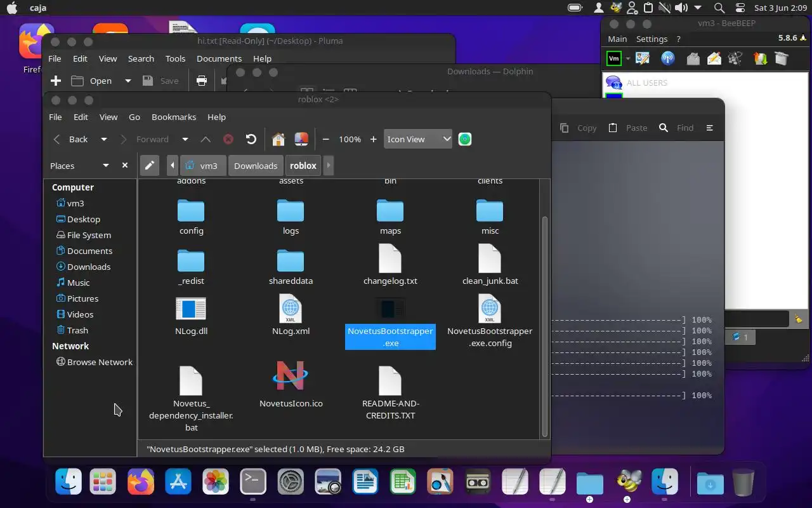Screen dimensions: 812x508
Task: Click the Vm status avatar in BeeBEEP
Action: coord(614,58)
